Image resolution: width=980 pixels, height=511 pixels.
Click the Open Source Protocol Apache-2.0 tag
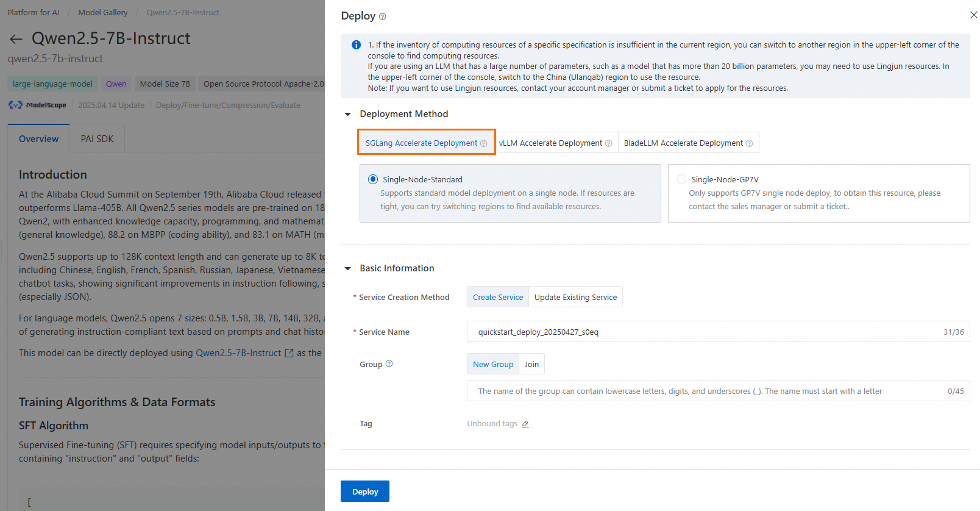point(263,84)
